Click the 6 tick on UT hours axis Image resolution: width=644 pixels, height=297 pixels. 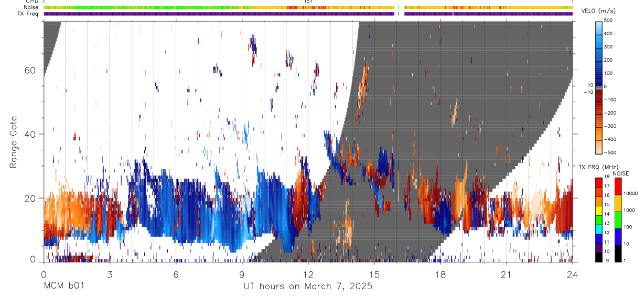176,274
